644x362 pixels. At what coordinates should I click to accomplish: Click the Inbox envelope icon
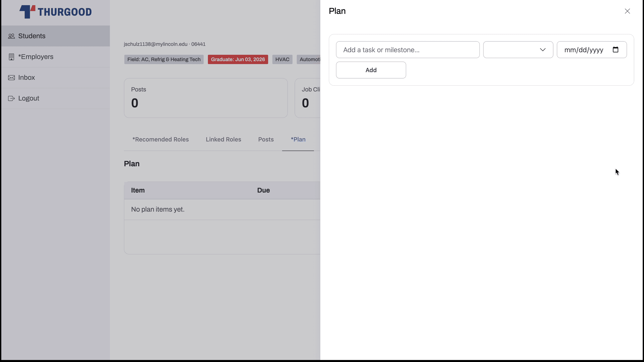click(x=11, y=78)
